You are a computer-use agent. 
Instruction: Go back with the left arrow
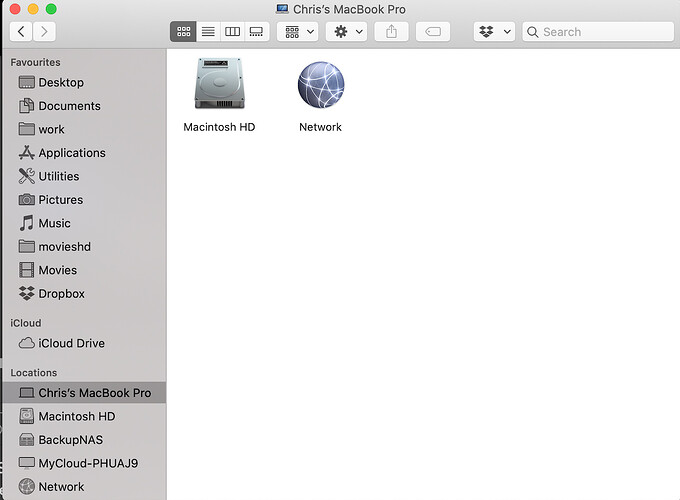pyautogui.click(x=21, y=32)
